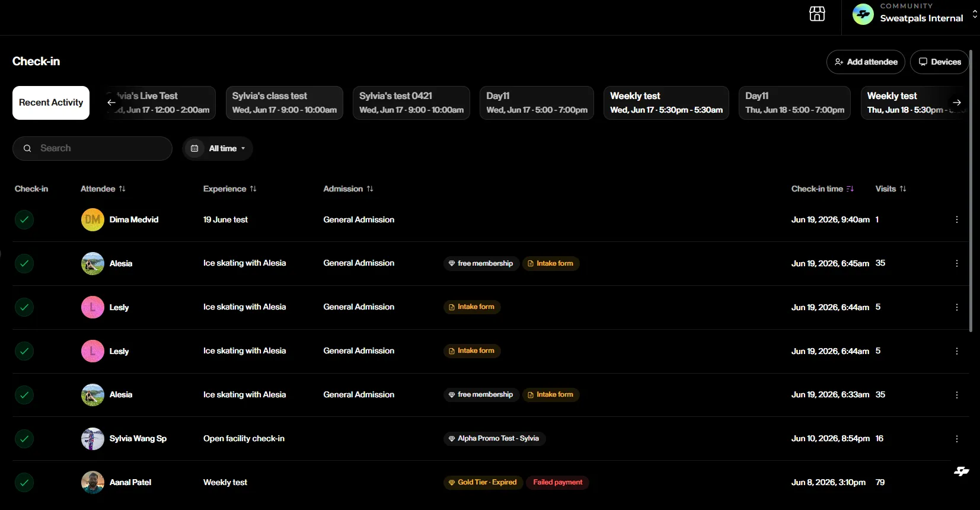This screenshot has height=510, width=980.
Task: Select Sylvia's class test event tab
Action: click(x=284, y=103)
